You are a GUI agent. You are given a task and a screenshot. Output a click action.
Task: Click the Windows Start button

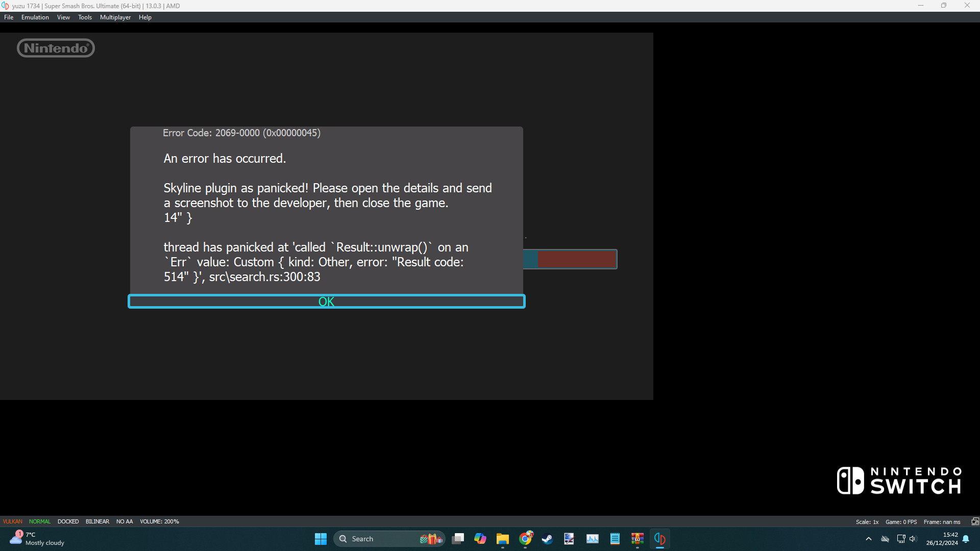[x=321, y=539]
